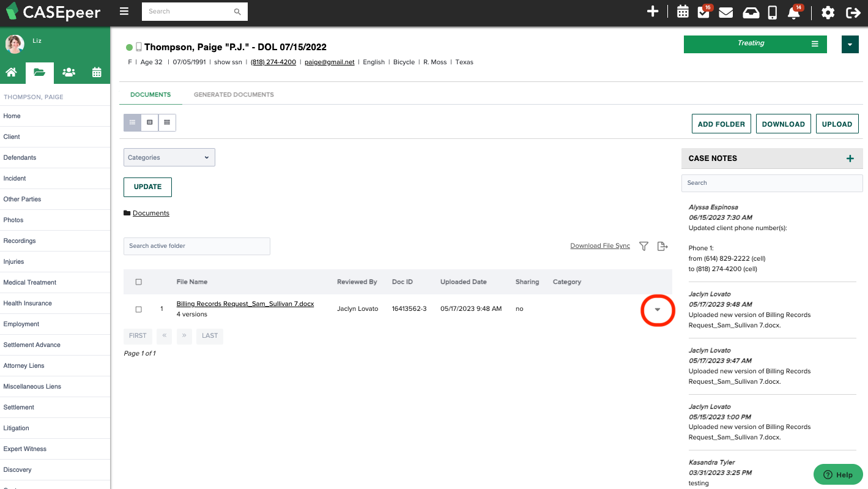Open notifications bell icon
Viewport: 868px width, 489px height.
pyautogui.click(x=794, y=13)
